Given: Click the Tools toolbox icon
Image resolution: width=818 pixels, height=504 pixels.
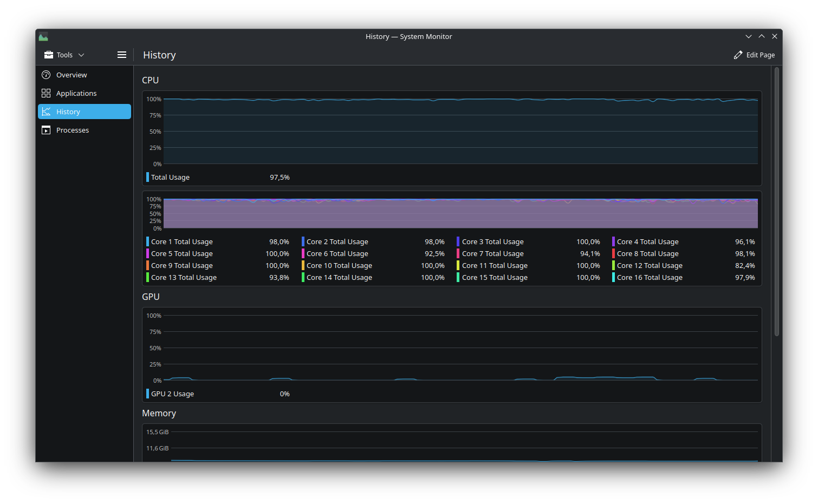Looking at the screenshot, I should 49,55.
